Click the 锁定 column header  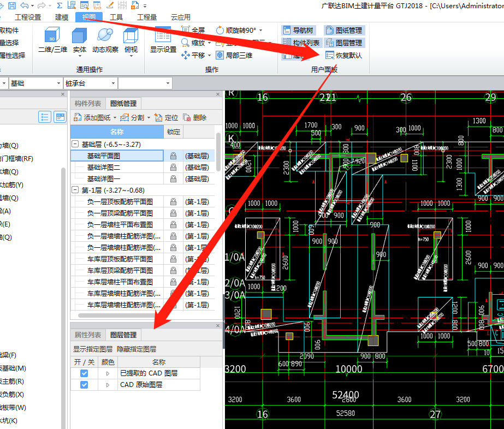point(174,132)
